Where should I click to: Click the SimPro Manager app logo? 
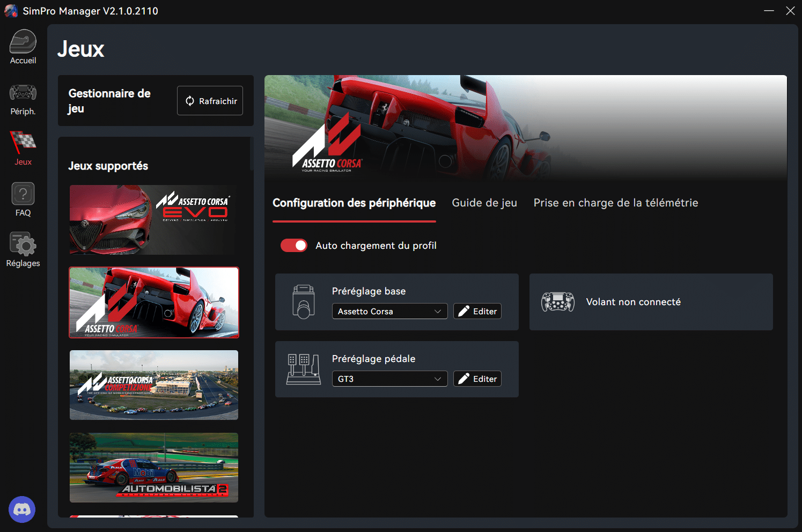pos(11,11)
